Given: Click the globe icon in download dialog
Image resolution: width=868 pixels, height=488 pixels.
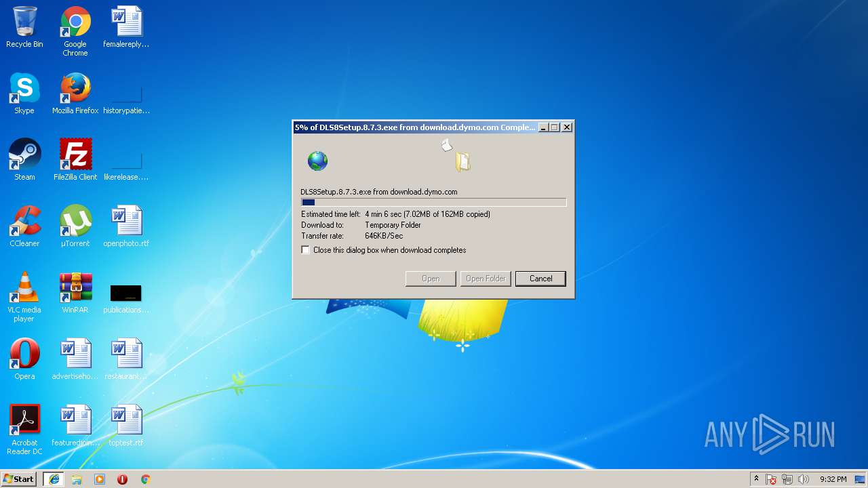Looking at the screenshot, I should [x=317, y=161].
